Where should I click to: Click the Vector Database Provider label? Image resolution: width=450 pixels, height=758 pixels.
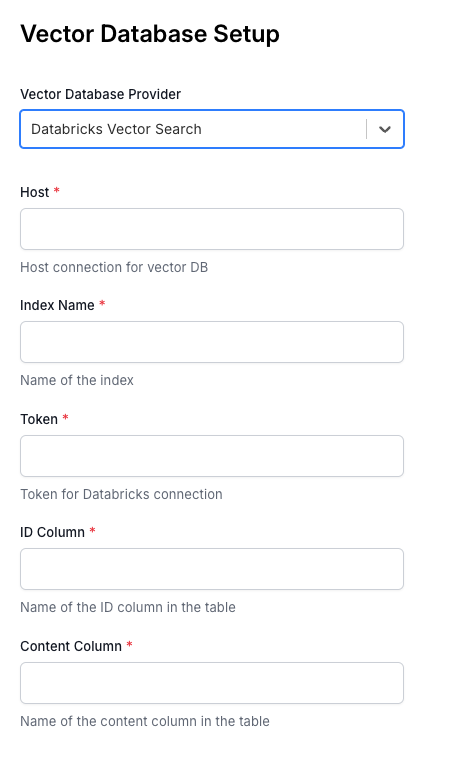[101, 94]
